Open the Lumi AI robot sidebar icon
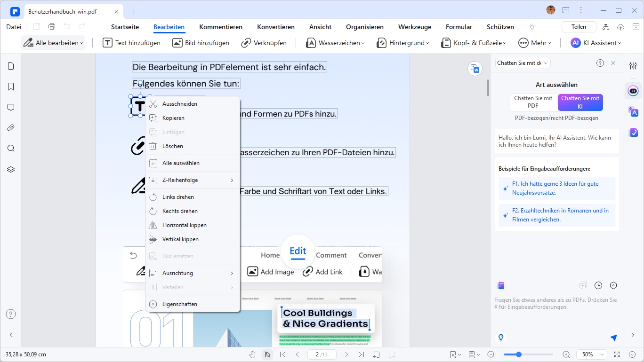 633,90
